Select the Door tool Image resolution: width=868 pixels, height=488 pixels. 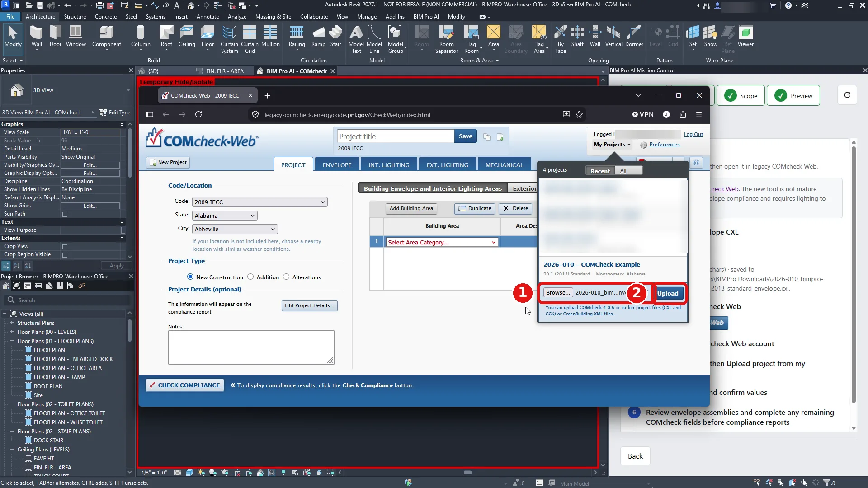tap(56, 36)
